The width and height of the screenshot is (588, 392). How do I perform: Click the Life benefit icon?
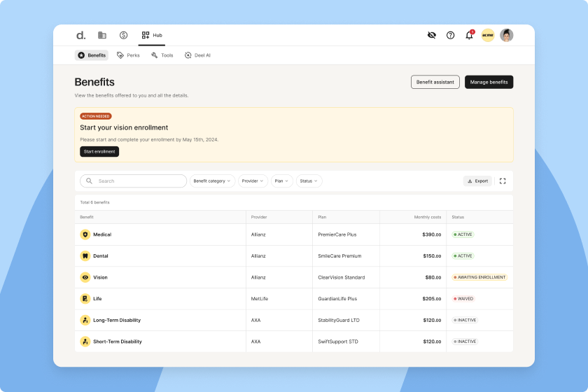point(85,299)
